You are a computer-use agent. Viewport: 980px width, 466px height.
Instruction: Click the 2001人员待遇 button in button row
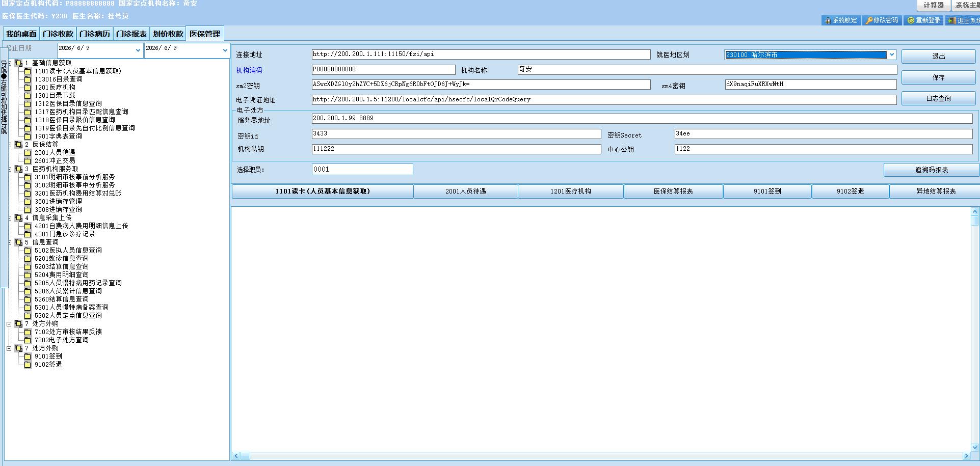pyautogui.click(x=466, y=191)
